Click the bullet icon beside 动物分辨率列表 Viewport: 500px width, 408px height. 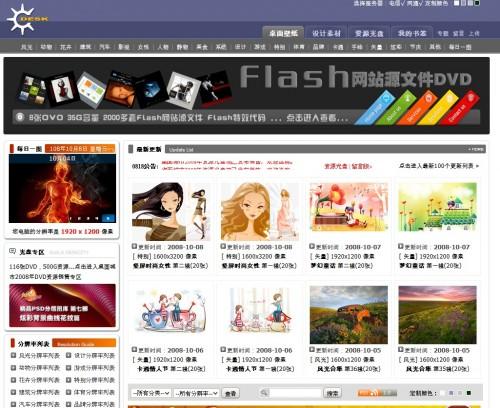tap(13, 368)
